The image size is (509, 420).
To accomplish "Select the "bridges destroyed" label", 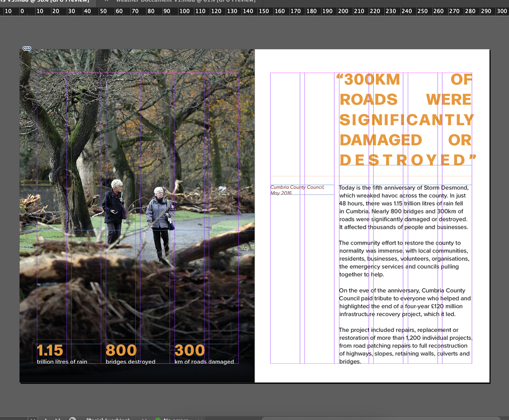I will 131,362.
